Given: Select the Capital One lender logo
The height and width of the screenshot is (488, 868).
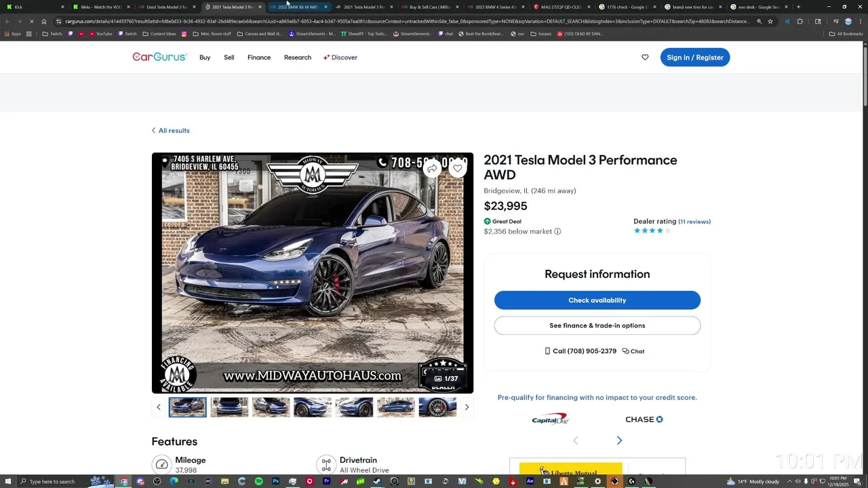Looking at the screenshot, I should pyautogui.click(x=550, y=419).
